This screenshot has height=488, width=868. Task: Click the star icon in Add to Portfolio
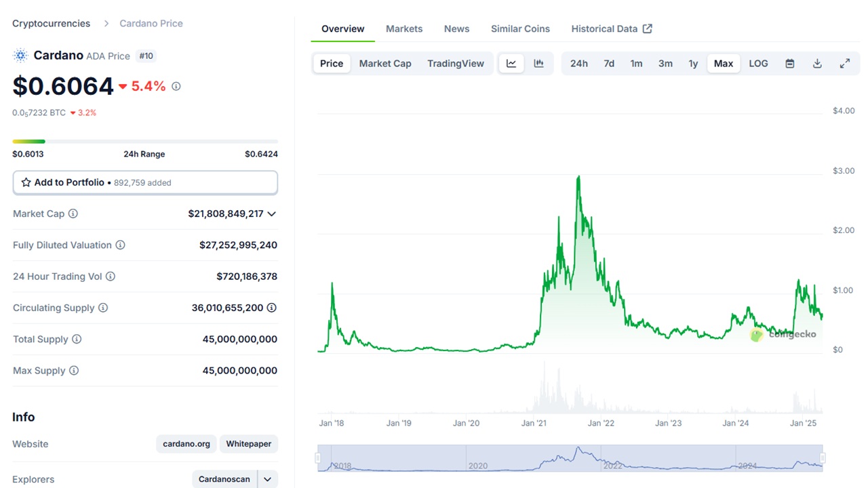click(26, 182)
